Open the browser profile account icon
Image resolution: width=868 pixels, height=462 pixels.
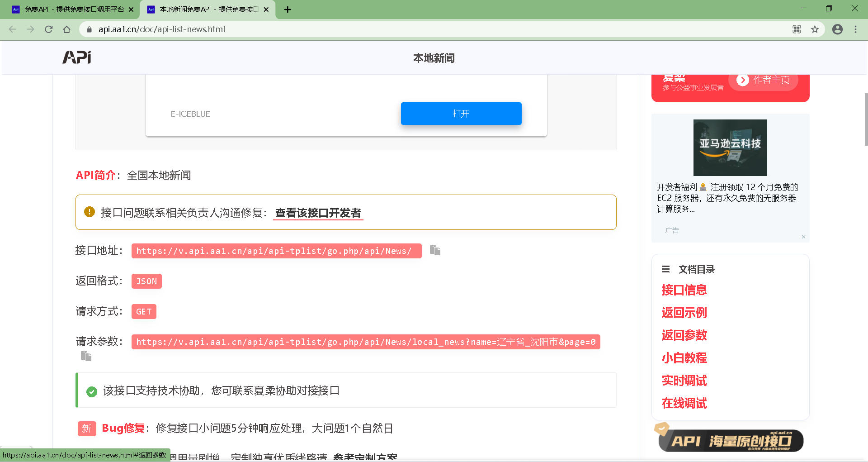(837, 29)
